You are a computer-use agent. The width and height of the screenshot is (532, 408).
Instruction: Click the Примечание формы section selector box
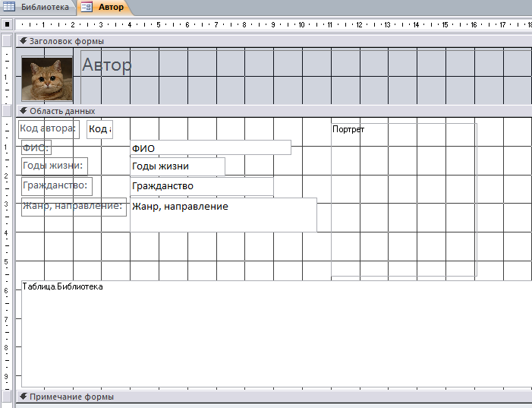(7, 397)
